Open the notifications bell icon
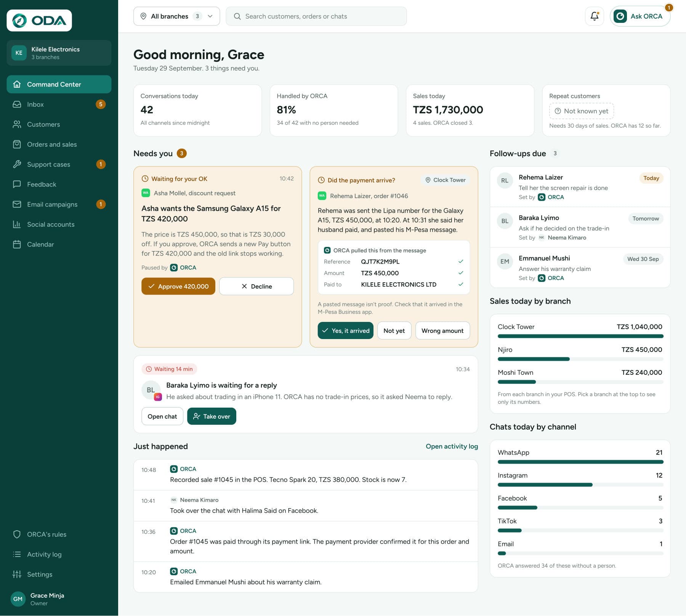The width and height of the screenshot is (686, 616). 594,16
